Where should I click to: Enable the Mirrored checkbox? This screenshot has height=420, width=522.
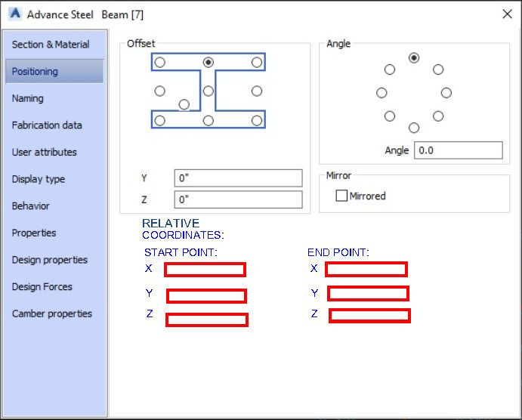click(x=341, y=196)
